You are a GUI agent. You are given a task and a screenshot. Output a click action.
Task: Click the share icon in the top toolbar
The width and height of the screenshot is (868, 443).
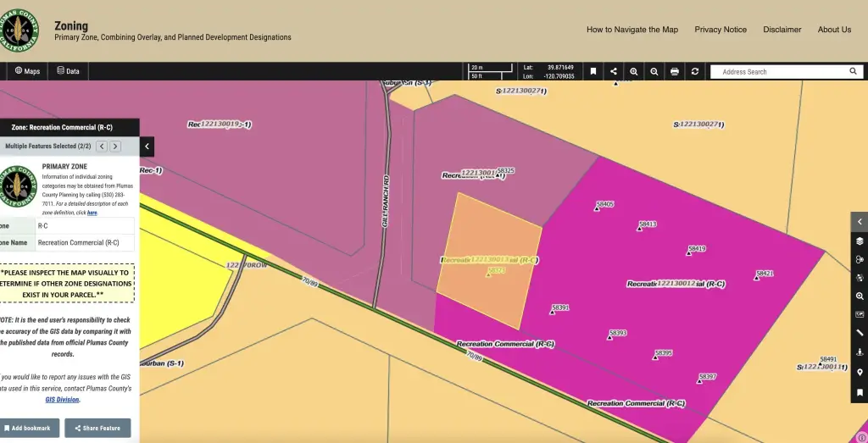coord(614,72)
